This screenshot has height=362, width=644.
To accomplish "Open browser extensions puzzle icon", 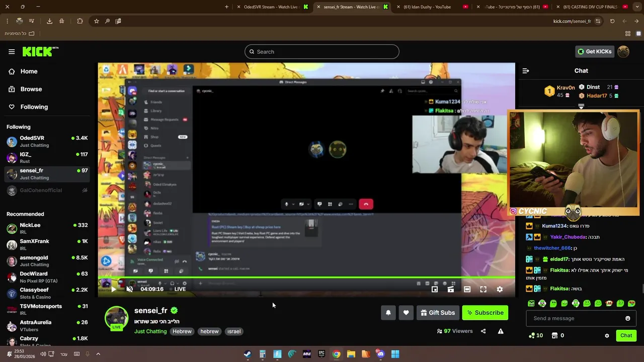I will point(80,21).
